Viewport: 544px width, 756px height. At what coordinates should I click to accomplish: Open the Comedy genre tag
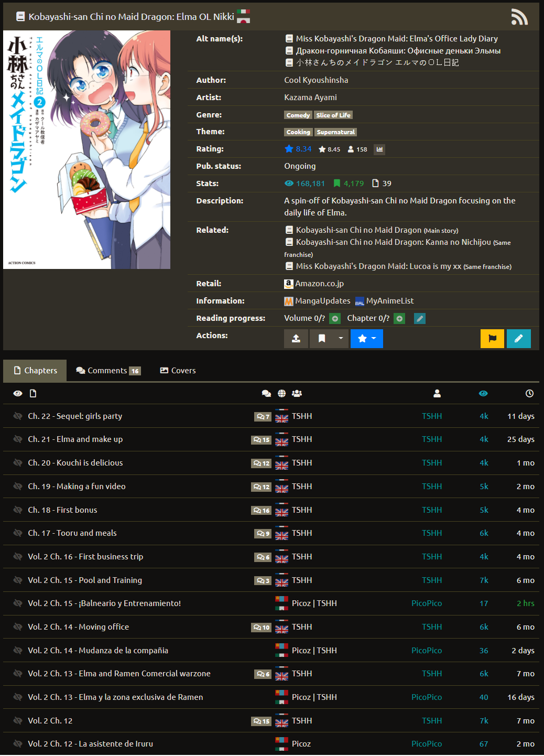point(298,115)
